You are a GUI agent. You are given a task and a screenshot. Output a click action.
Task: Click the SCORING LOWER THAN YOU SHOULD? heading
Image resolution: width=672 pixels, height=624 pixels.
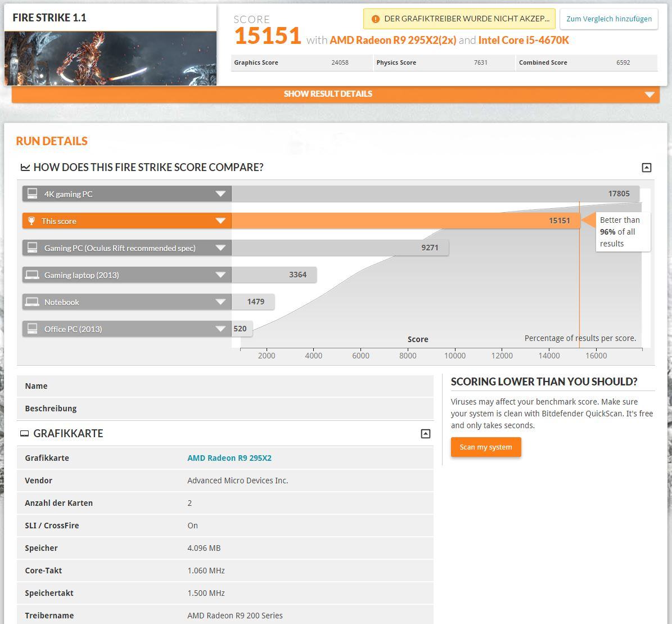544,381
